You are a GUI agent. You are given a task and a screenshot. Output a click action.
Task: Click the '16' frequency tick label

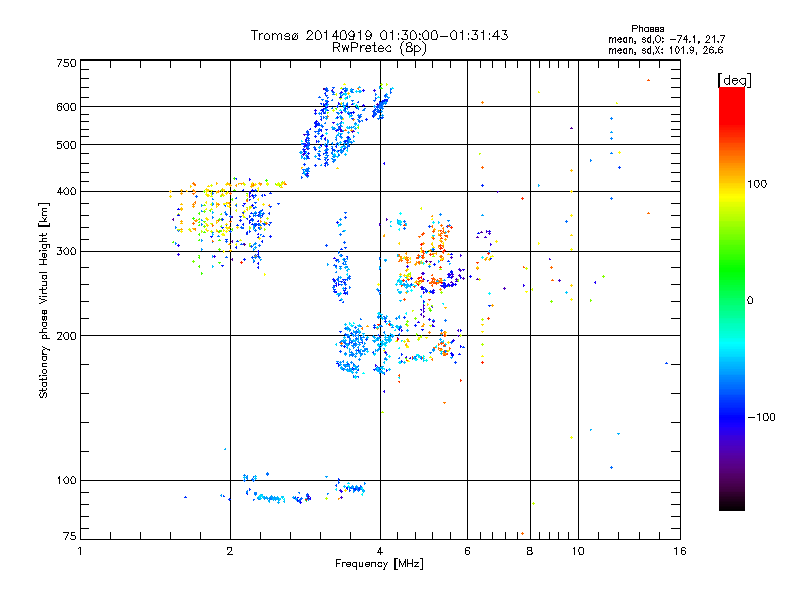(x=680, y=551)
